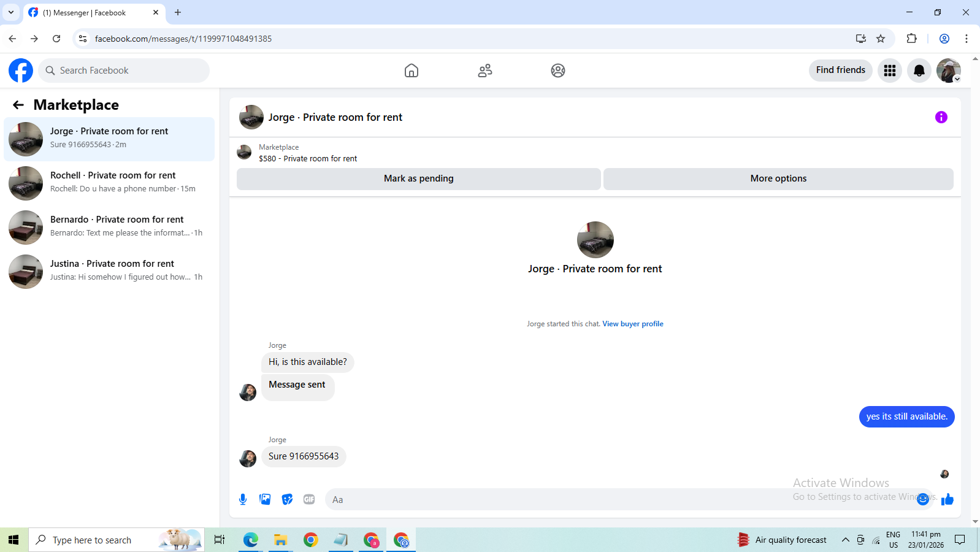Open the Groups icon in top navigation
980x552 pixels.
558,71
